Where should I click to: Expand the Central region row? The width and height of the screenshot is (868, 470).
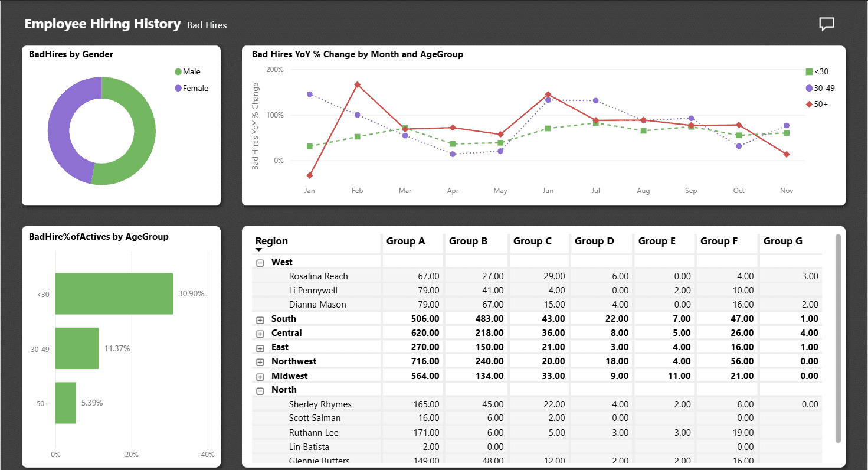point(260,334)
